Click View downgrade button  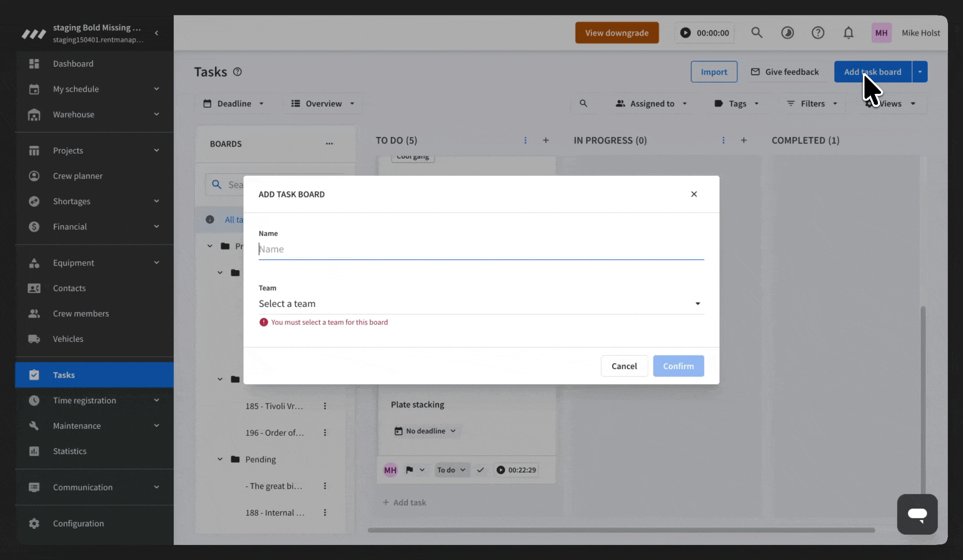coord(617,33)
